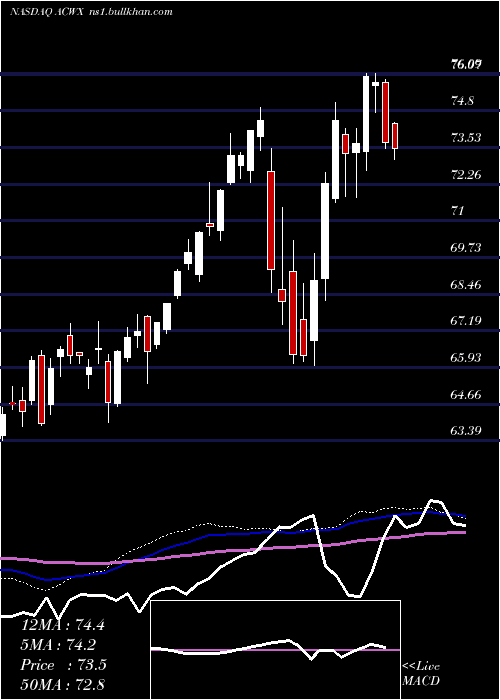This screenshot has height=700, width=500.
Task: Click the '50MA : 72.8' readout
Action: (x=63, y=685)
